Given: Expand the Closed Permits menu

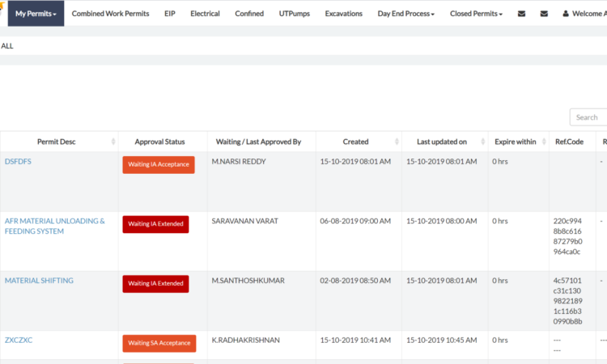Looking at the screenshot, I should pos(476,14).
